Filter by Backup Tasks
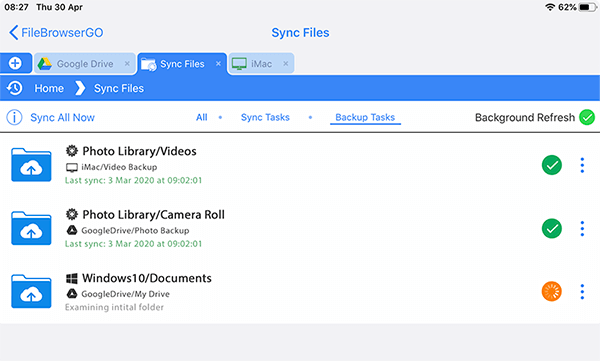Viewport: 600px width, 361px height. click(365, 118)
